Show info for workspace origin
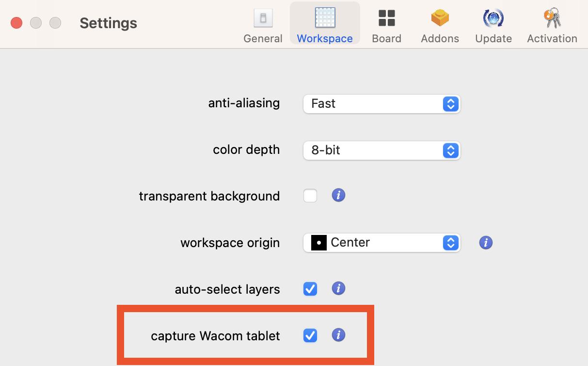The width and height of the screenshot is (588, 366). point(486,242)
